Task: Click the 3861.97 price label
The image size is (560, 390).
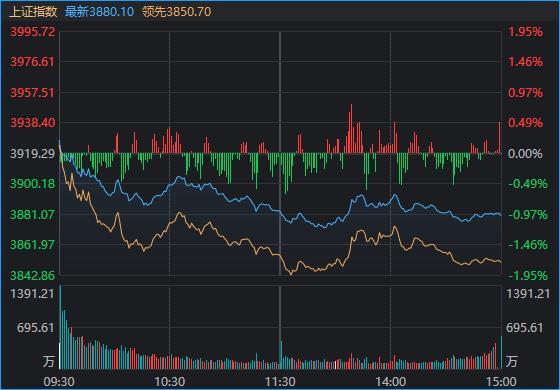Action: pyautogui.click(x=33, y=245)
